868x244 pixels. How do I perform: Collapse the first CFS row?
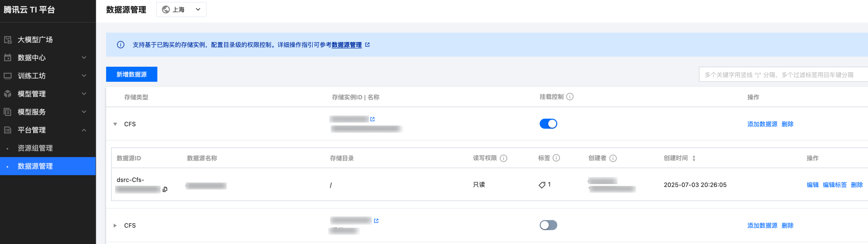[x=115, y=124]
